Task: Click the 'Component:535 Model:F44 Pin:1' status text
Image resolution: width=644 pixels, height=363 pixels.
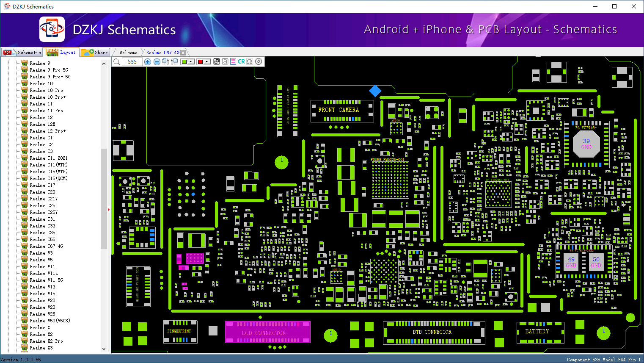Action: pos(604,360)
